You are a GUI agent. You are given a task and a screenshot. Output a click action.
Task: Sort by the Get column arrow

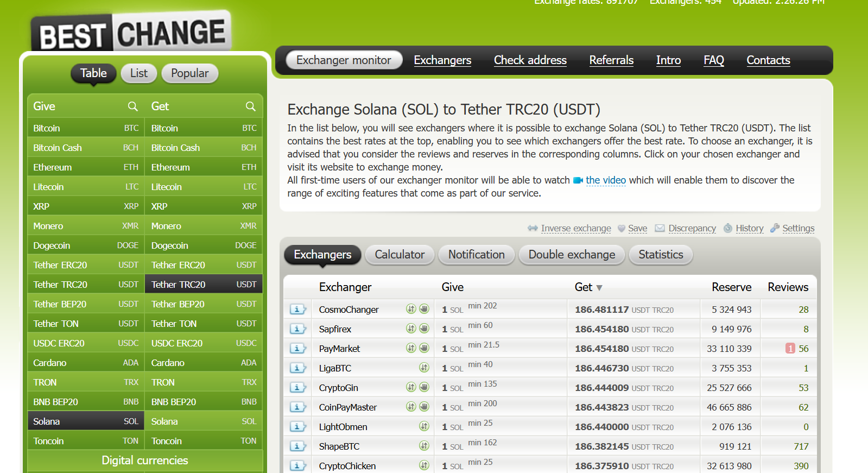(599, 288)
